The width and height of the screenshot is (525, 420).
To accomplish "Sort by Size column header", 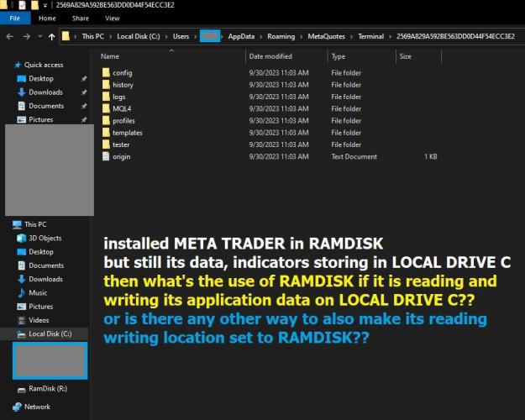I will 405,56.
